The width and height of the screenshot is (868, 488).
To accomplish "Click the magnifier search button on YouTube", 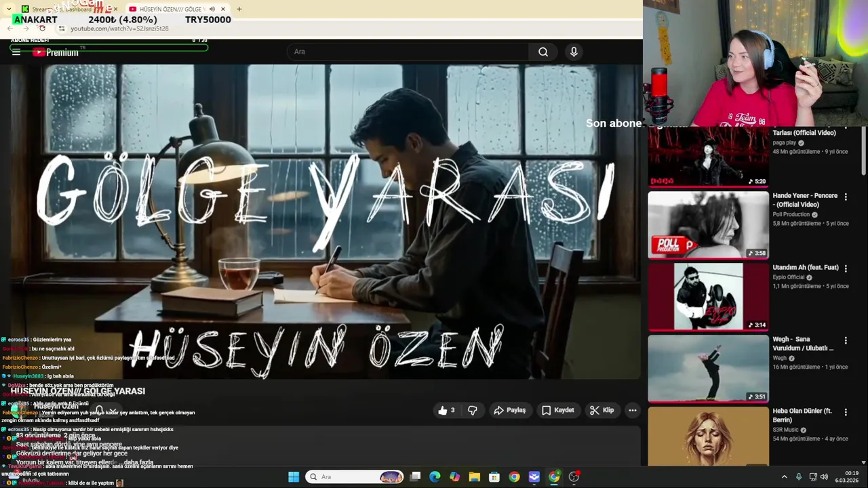I will coord(543,52).
